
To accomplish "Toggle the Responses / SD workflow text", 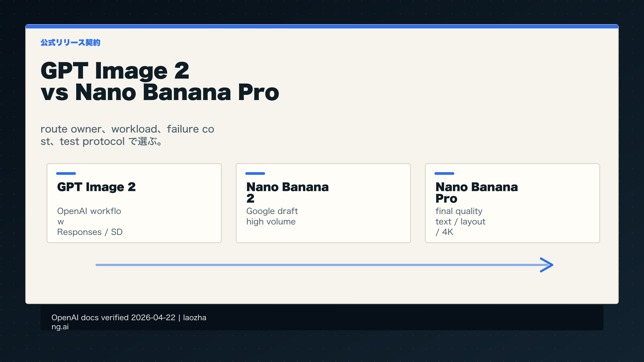I will pyautogui.click(x=90, y=232).
